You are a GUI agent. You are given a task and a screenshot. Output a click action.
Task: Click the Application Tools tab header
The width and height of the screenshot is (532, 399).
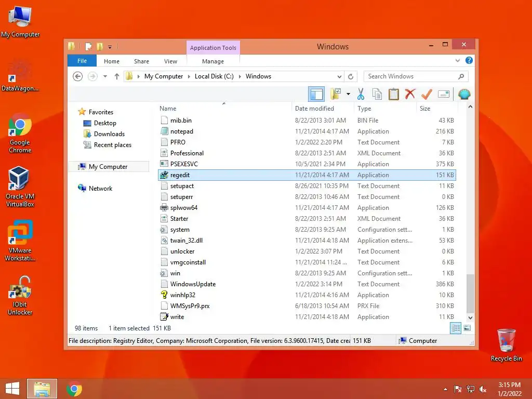coord(213,48)
